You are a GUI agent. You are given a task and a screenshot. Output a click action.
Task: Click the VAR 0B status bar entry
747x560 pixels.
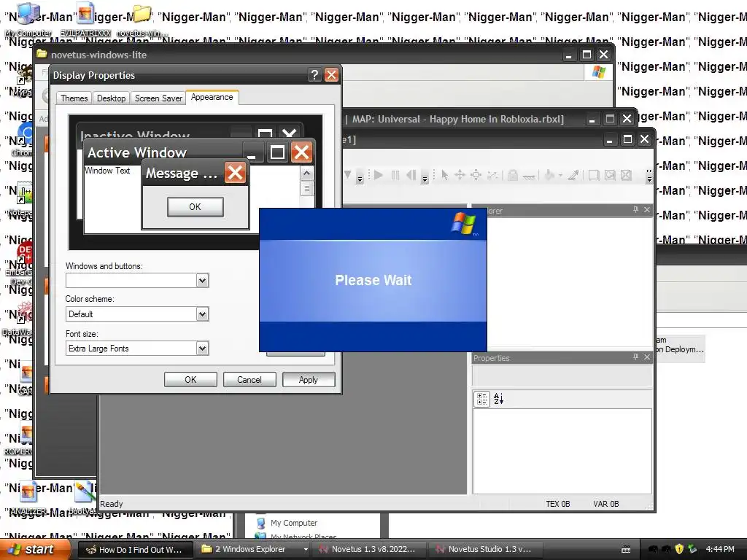point(606,504)
